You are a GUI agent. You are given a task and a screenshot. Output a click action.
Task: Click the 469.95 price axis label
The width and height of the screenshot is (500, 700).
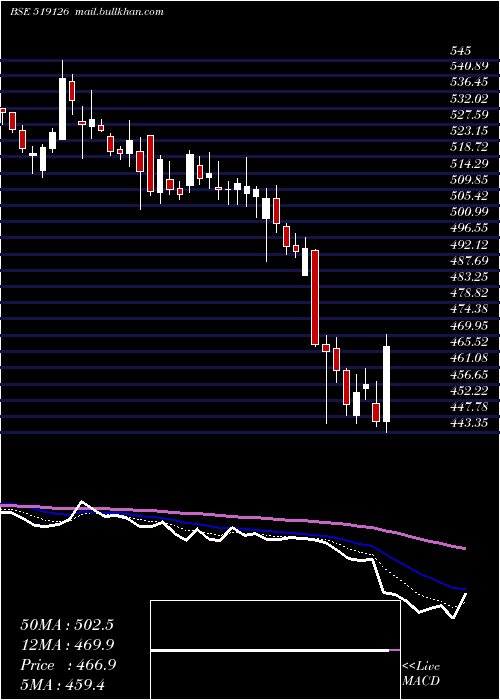(469, 325)
